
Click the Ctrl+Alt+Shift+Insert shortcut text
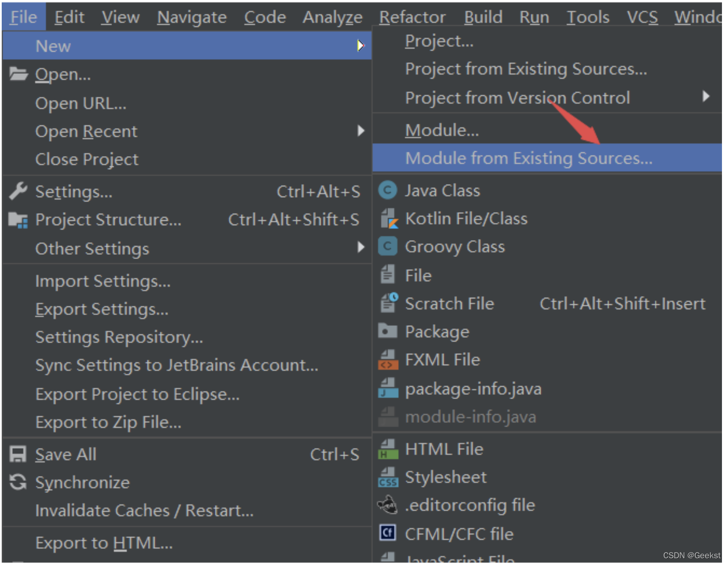click(623, 303)
